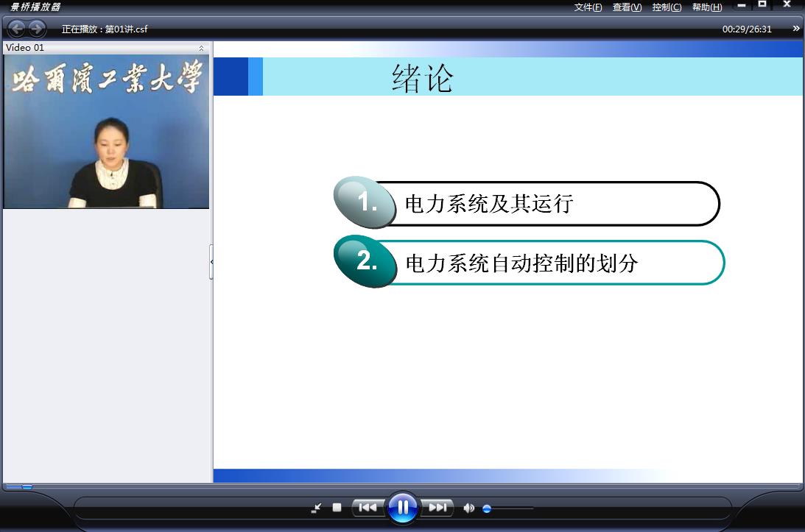This screenshot has height=532, width=805.
Task: Click the back navigation arrow
Action: click(17, 29)
